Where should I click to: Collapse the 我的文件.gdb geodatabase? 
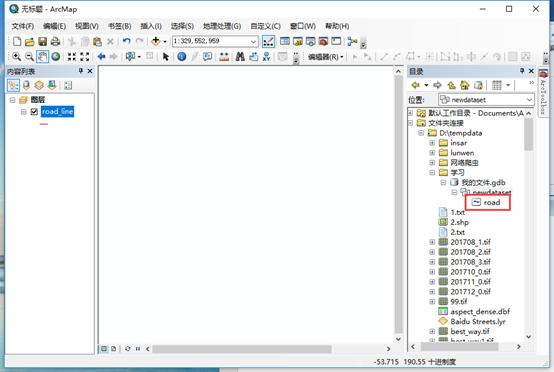[443, 183]
